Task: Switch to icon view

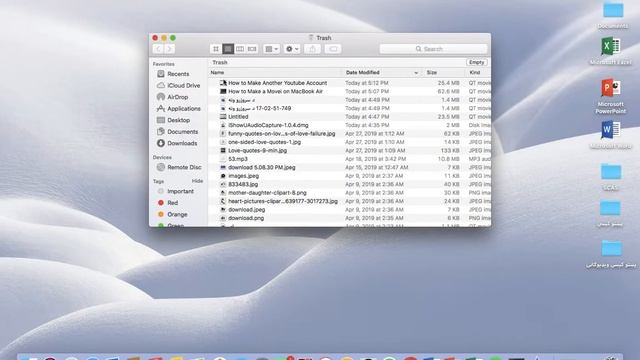Action: click(x=216, y=49)
